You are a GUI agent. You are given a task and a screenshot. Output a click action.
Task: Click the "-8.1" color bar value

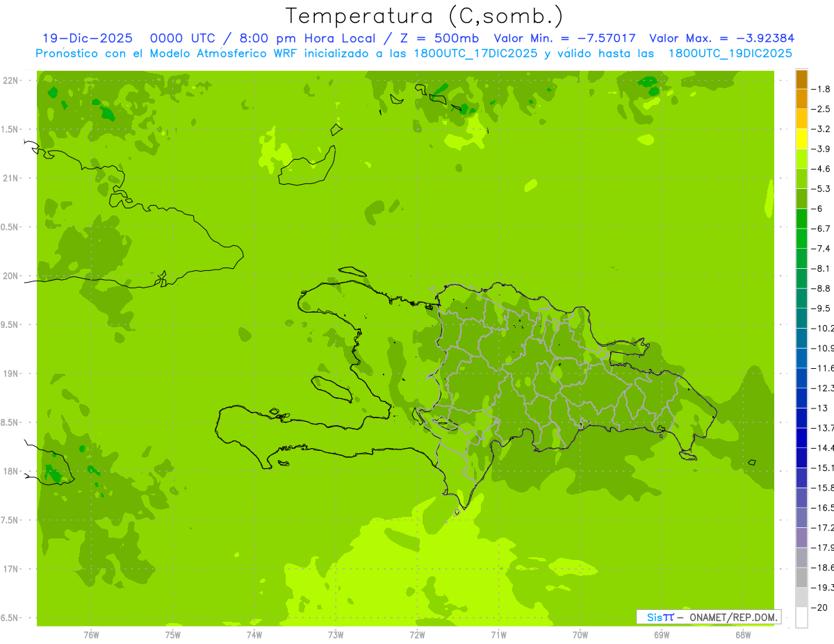click(821, 268)
